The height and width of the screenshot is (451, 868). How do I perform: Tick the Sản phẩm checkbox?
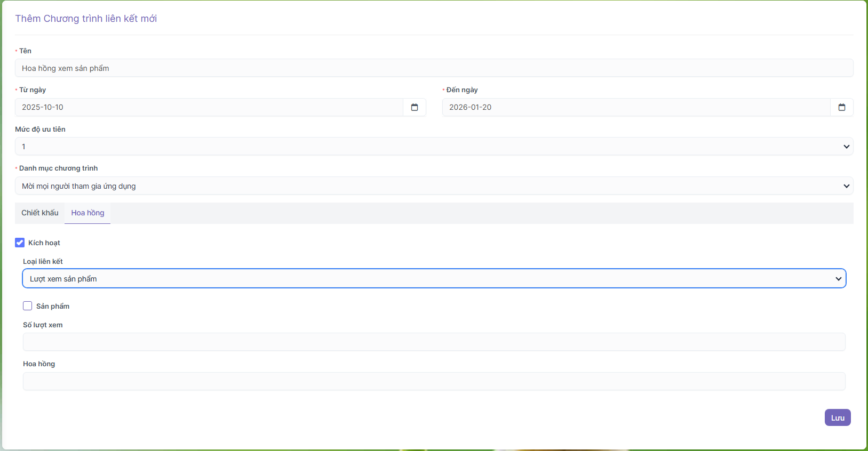point(28,306)
